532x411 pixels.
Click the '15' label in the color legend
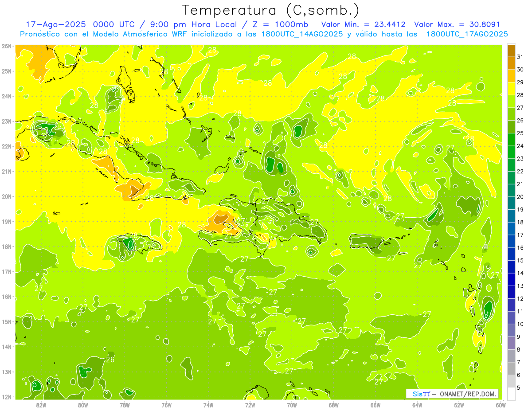pyautogui.click(x=520, y=260)
